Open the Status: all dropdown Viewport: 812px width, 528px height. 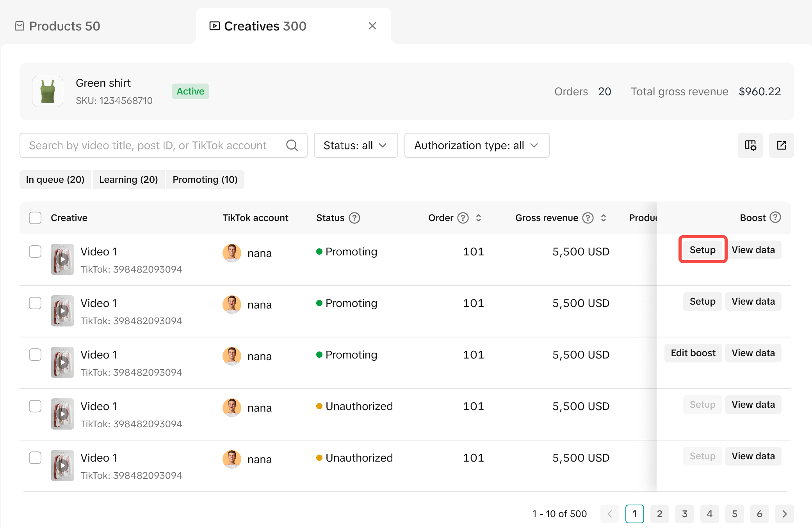click(x=356, y=145)
